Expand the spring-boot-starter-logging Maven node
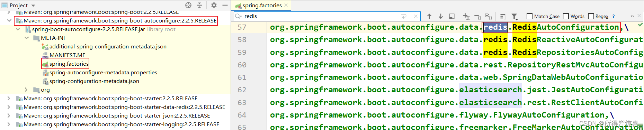The height and width of the screenshot is (130, 644). tap(9, 124)
